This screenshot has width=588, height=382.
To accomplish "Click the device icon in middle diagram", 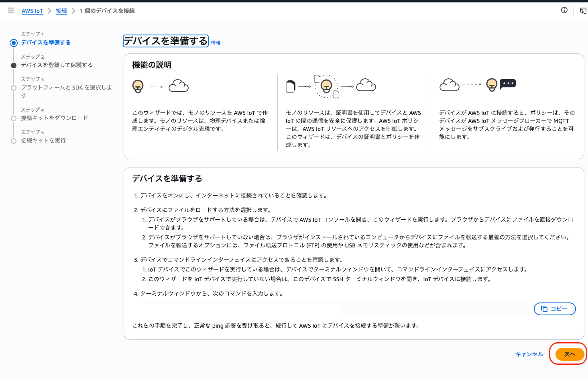I will pyautogui.click(x=291, y=86).
